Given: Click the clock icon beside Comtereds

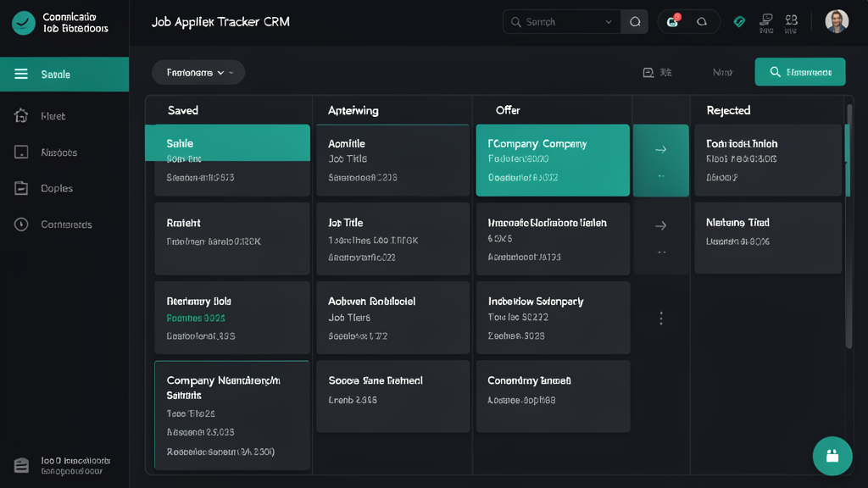Looking at the screenshot, I should click(x=21, y=224).
